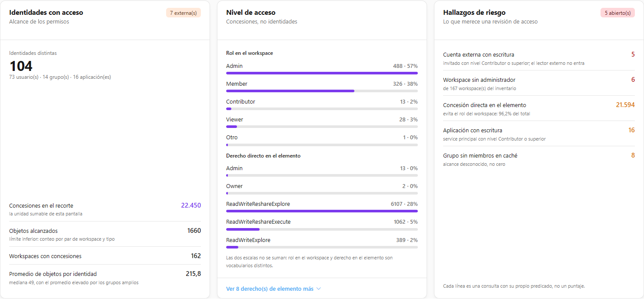
Task: Click the "Concesión directa en el elemento" finding
Action: 539,108
